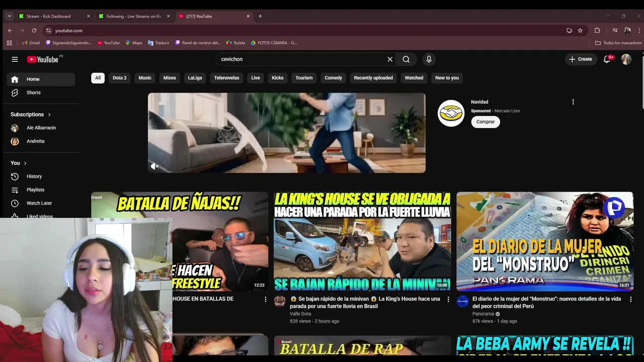Open the Ale Albarracin subscription channel
644x362 pixels.
click(x=41, y=128)
